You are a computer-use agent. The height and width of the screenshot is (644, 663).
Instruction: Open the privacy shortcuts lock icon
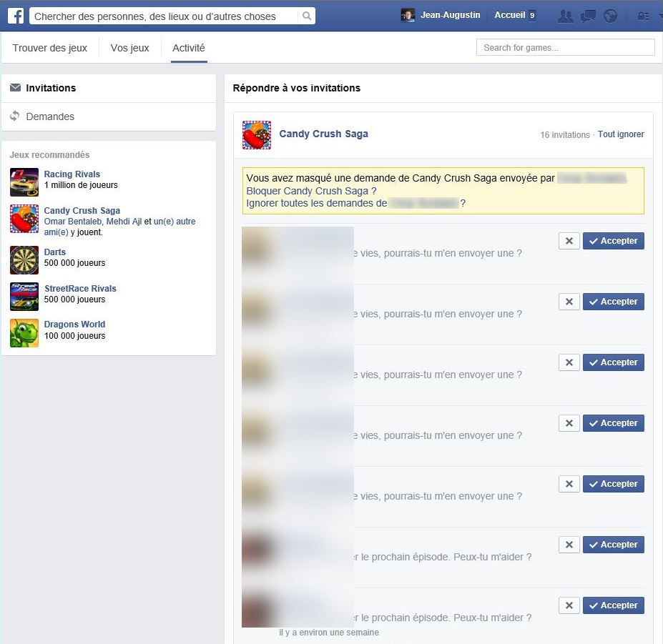pyautogui.click(x=643, y=16)
